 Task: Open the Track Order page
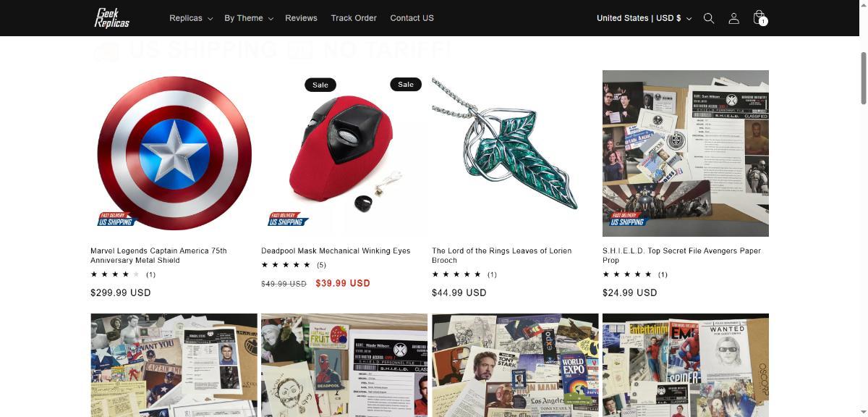point(354,18)
